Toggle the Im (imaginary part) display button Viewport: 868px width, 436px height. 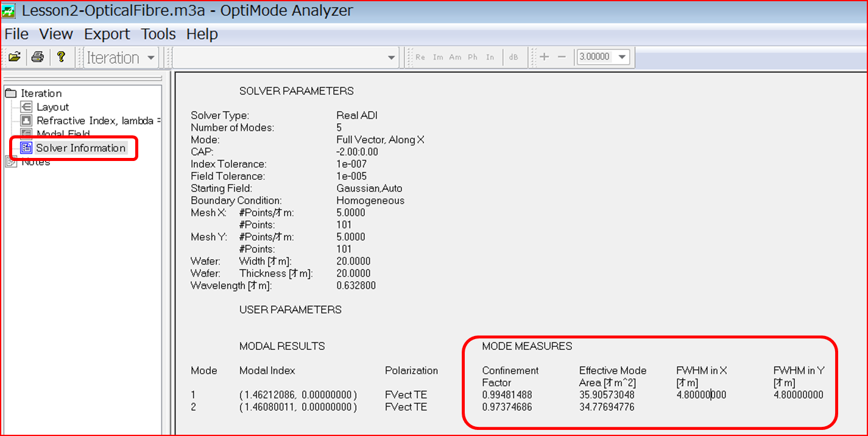point(437,56)
